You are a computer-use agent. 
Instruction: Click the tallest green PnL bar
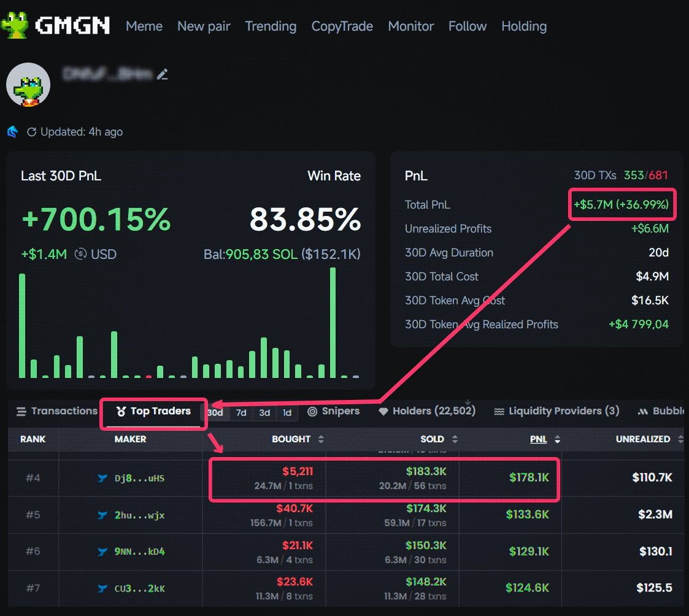333,323
